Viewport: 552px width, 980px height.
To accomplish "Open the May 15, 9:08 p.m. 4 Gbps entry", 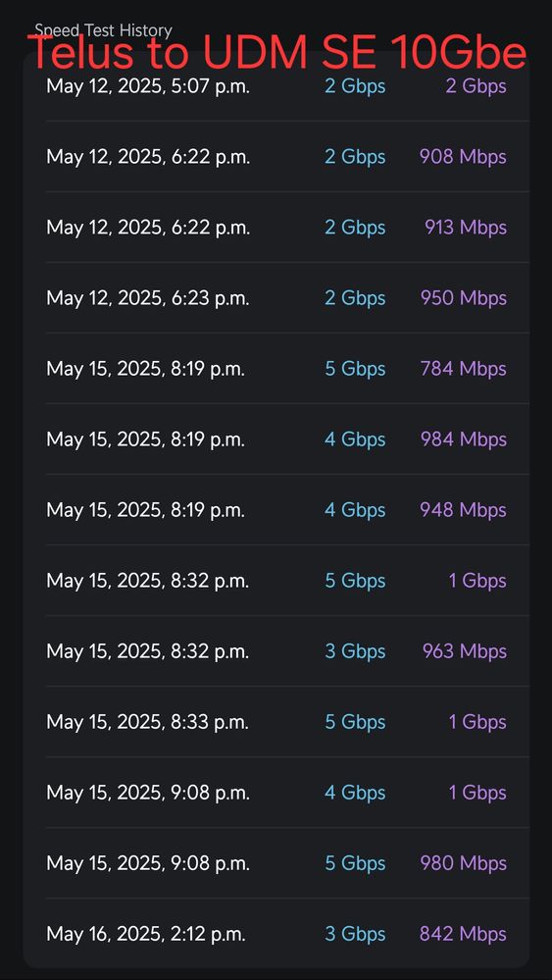I will coord(276,792).
